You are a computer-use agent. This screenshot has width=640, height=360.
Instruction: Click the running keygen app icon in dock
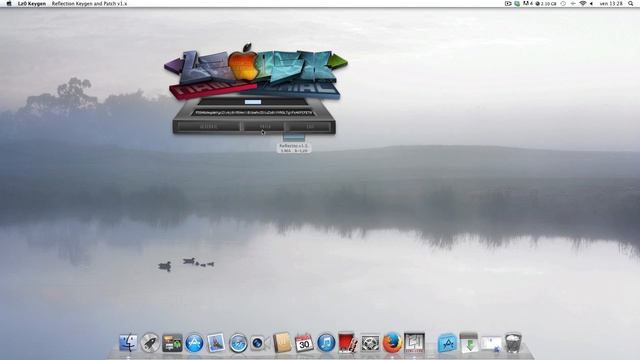pyautogui.click(x=415, y=342)
